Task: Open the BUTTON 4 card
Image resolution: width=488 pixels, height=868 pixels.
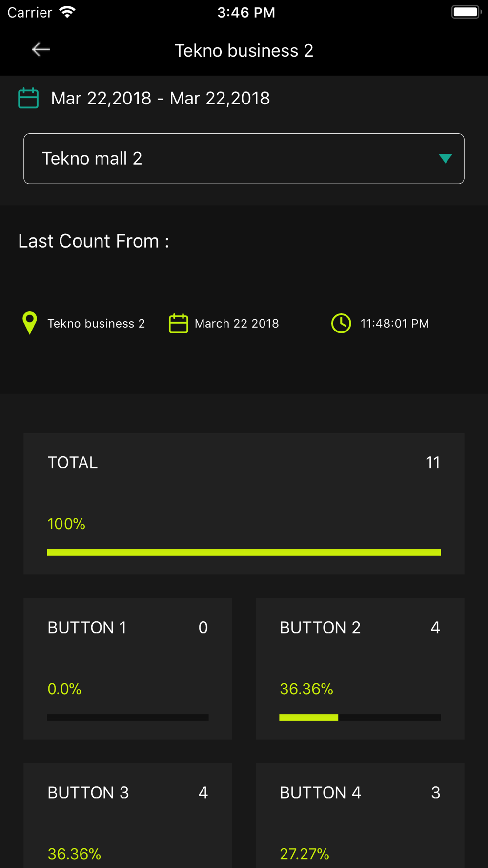Action: click(360, 815)
